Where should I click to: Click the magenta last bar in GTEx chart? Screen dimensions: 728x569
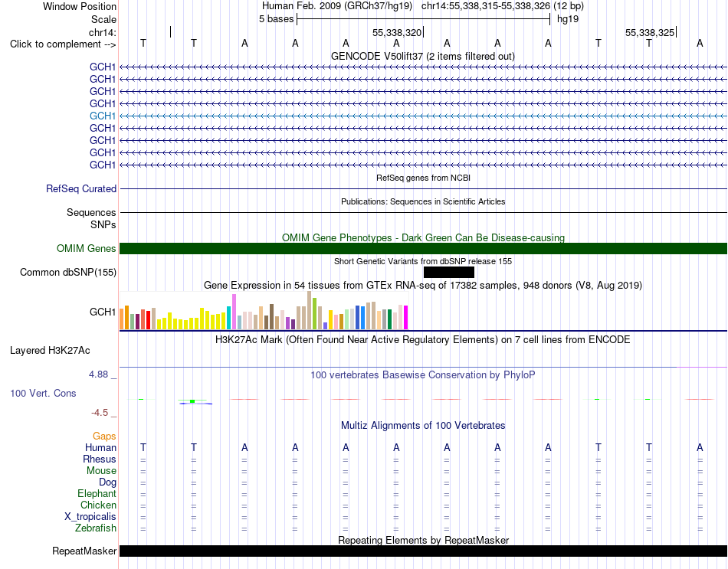click(406, 318)
